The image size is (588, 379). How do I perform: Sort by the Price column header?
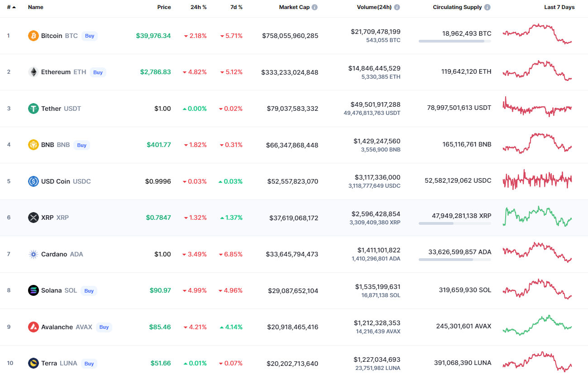tap(164, 7)
